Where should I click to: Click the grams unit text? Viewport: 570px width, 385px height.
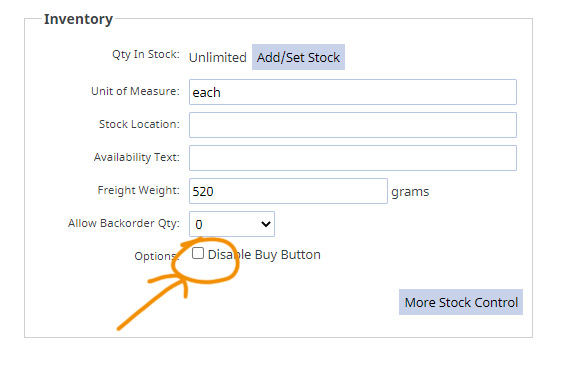tap(410, 192)
